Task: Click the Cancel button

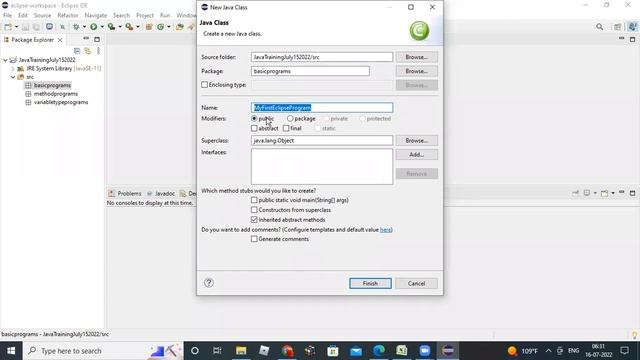Action: click(x=416, y=283)
